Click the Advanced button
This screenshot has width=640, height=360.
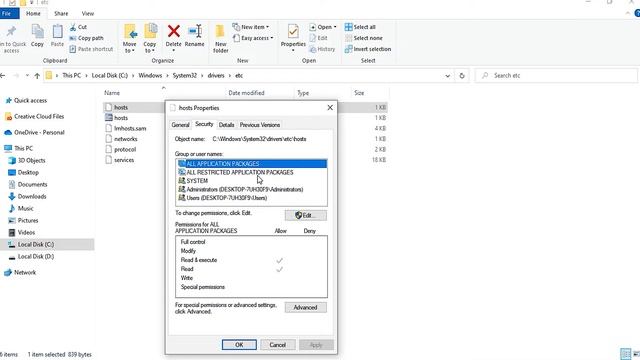click(306, 307)
